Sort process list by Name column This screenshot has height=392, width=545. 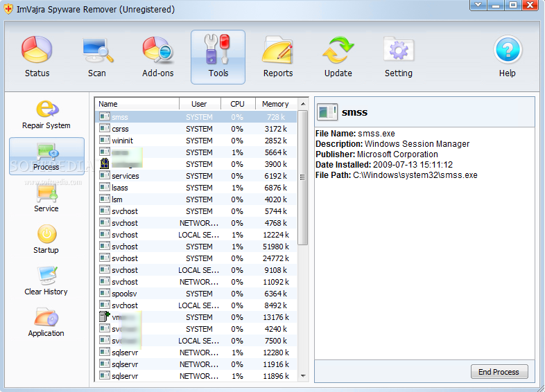(x=137, y=104)
